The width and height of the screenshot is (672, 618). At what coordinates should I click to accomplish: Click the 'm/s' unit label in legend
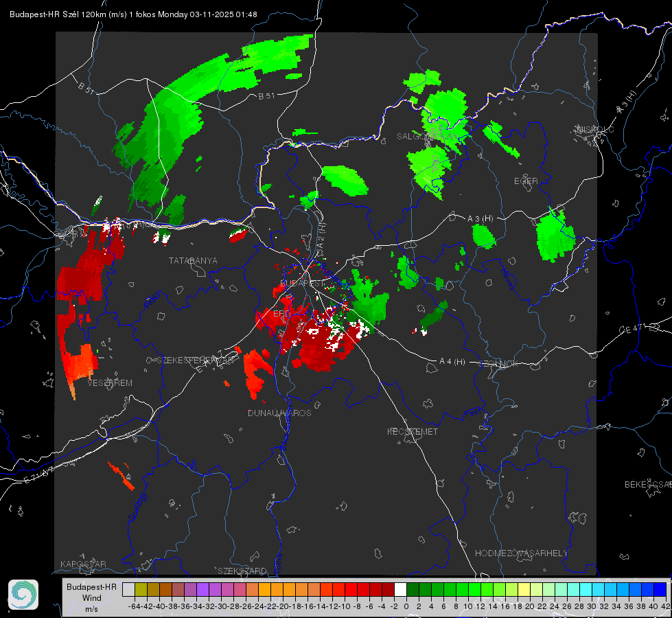pos(92,608)
